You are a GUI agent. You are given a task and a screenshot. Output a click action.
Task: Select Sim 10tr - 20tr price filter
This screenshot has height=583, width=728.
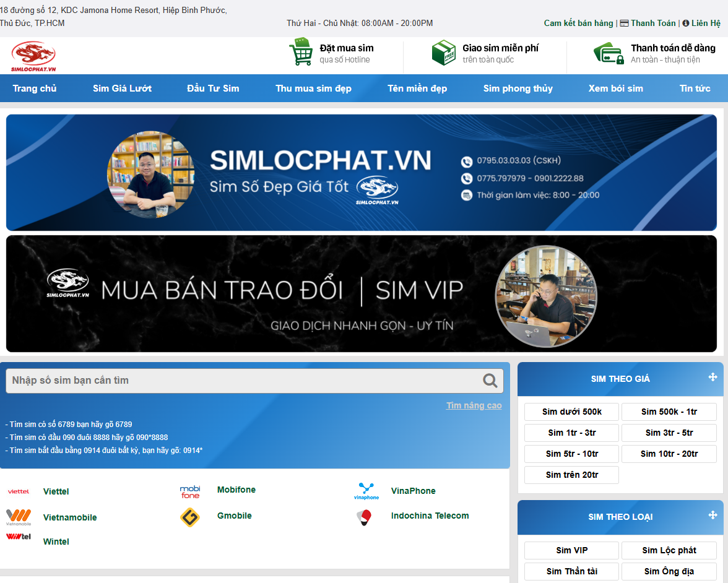[x=669, y=454]
